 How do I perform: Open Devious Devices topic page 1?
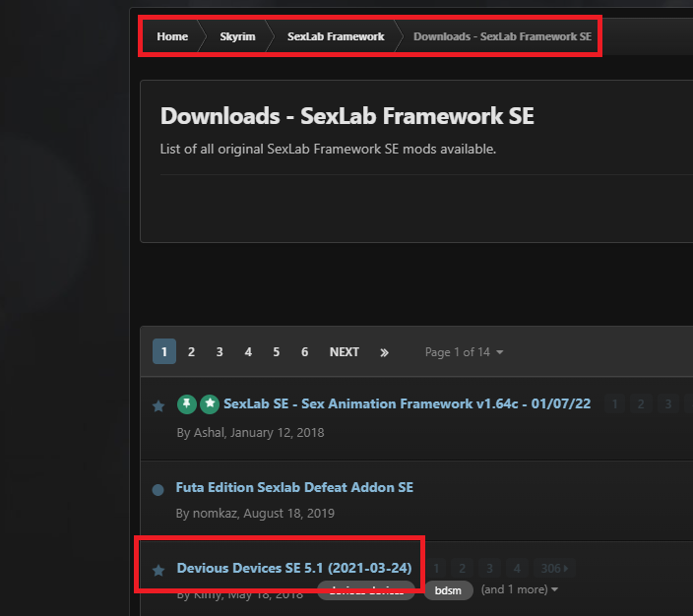pyautogui.click(x=436, y=569)
